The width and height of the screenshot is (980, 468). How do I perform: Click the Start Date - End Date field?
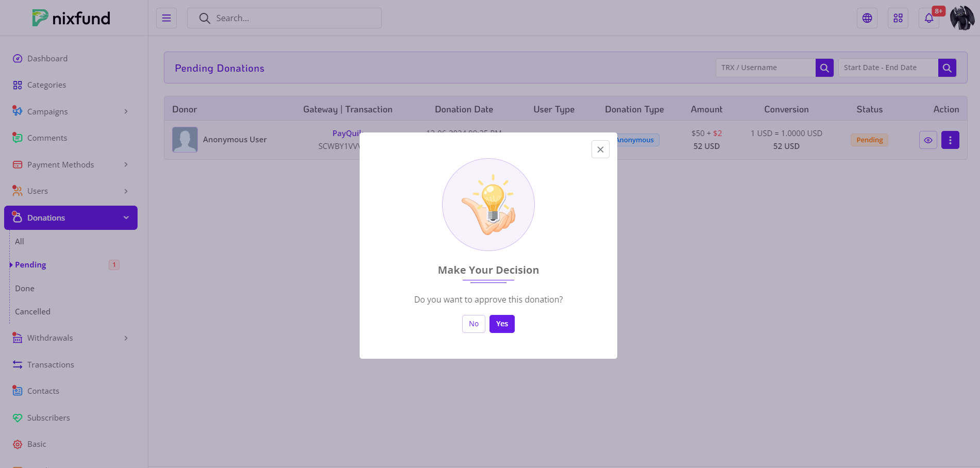pyautogui.click(x=888, y=68)
